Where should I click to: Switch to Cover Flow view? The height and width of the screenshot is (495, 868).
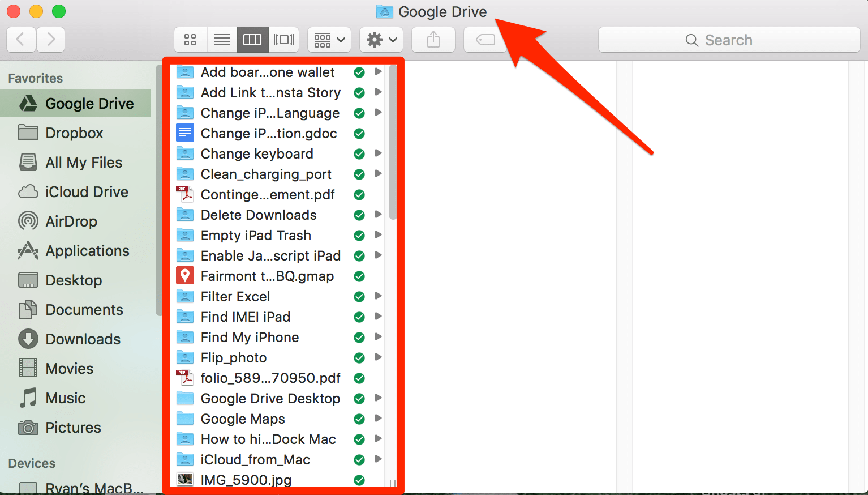coord(284,40)
